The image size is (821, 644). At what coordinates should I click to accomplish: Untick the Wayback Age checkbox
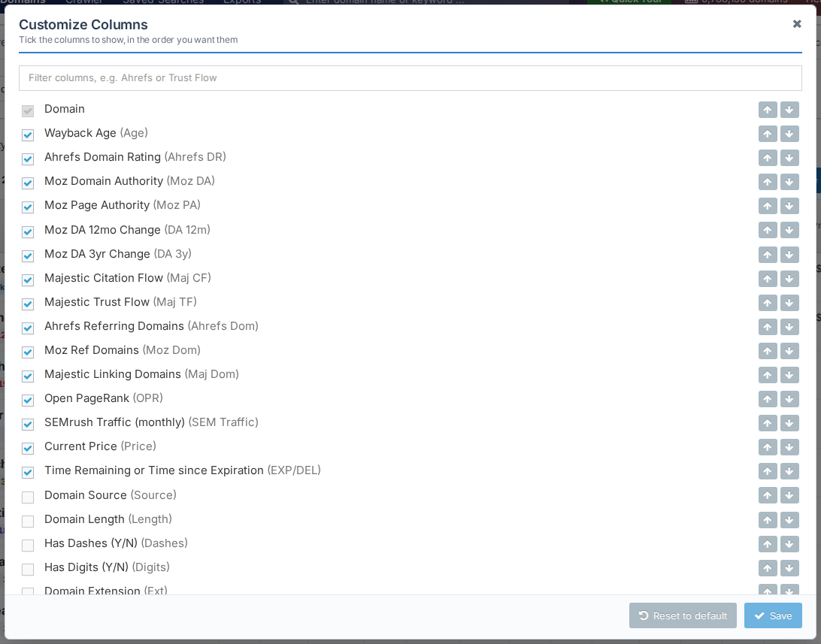click(28, 135)
